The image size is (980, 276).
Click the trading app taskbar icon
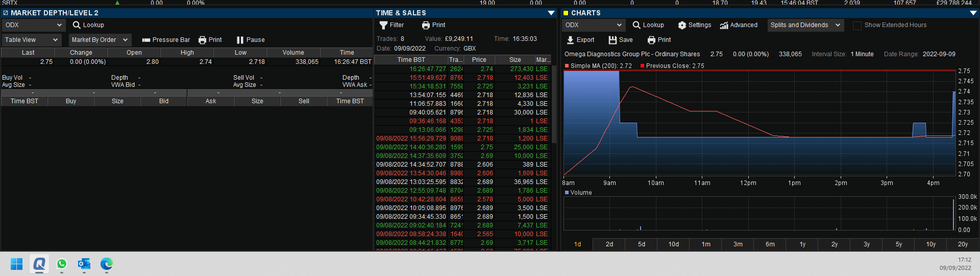pyautogui.click(x=39, y=264)
